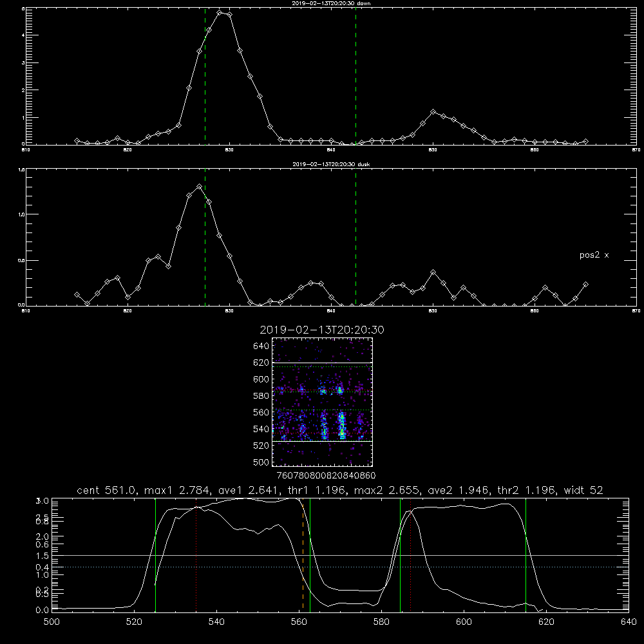Click the heatmap y-axis label 520
644x644 pixels.
[261, 446]
